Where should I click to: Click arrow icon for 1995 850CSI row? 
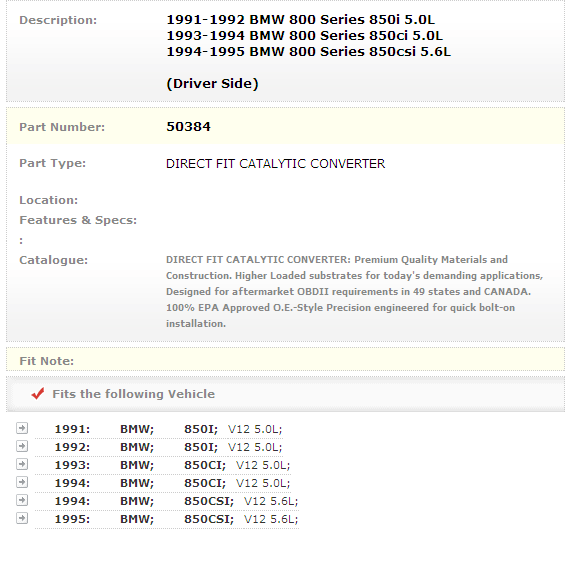(22, 518)
